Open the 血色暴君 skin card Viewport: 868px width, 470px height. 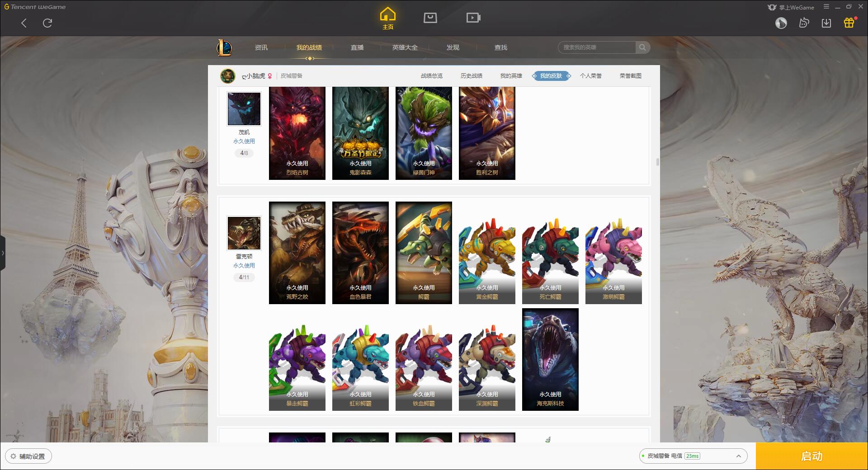tap(360, 253)
